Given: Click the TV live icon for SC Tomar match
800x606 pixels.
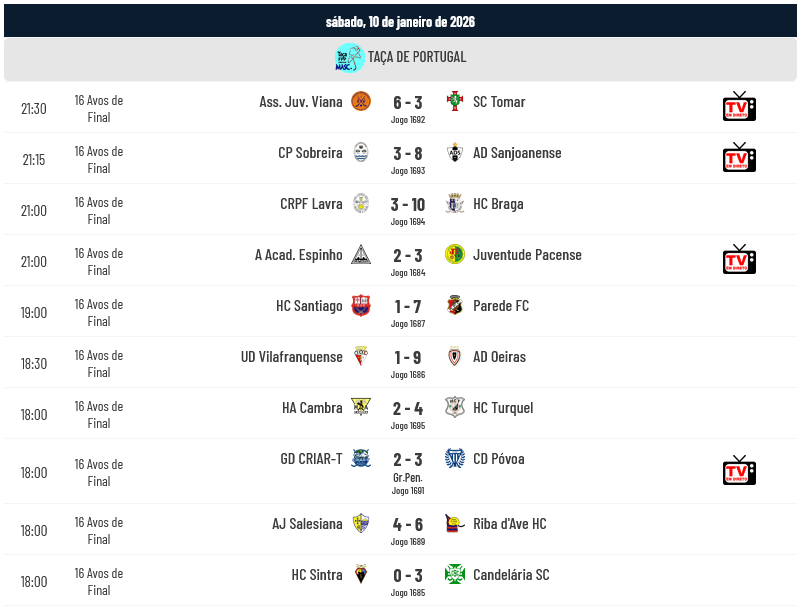Looking at the screenshot, I should click(x=739, y=106).
